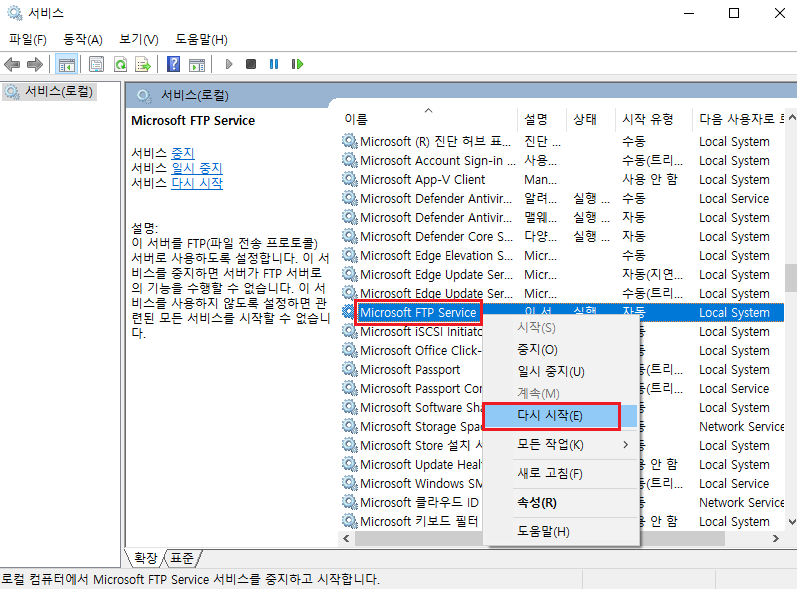Open the blue Help question-mark icon
This screenshot has width=797, height=589.
[x=173, y=64]
